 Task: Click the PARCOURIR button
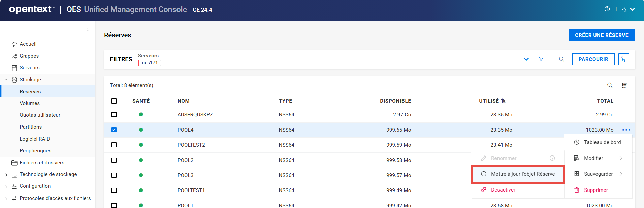click(593, 59)
